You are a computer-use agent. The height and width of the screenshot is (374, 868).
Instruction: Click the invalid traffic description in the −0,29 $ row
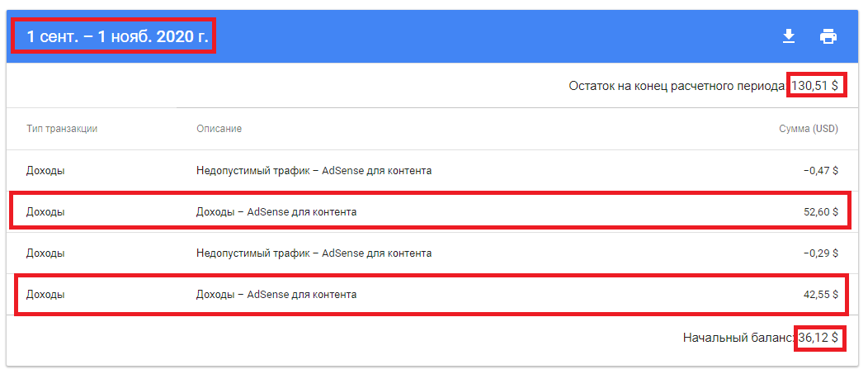314,253
